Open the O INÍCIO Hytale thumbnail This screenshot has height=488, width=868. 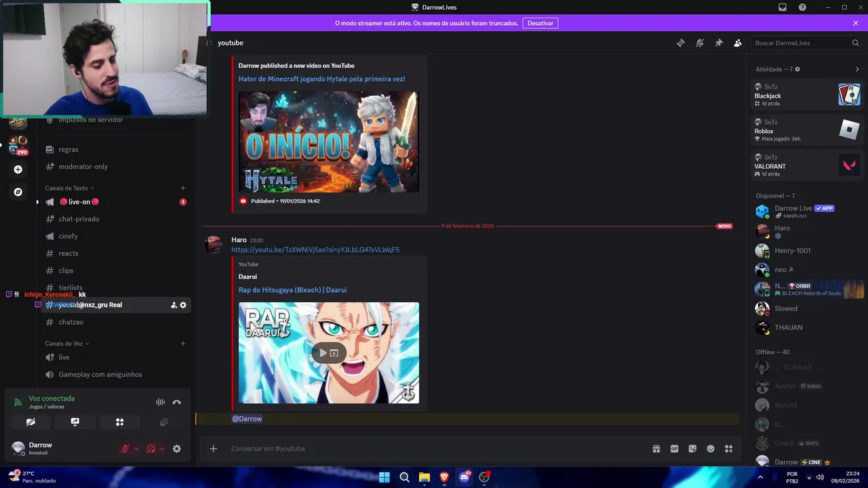coord(329,142)
